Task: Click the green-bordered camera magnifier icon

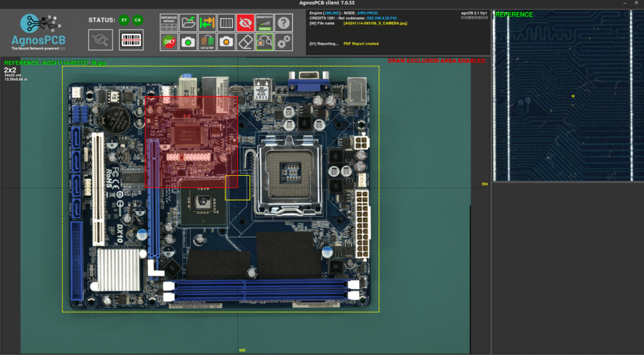Action: click(265, 42)
